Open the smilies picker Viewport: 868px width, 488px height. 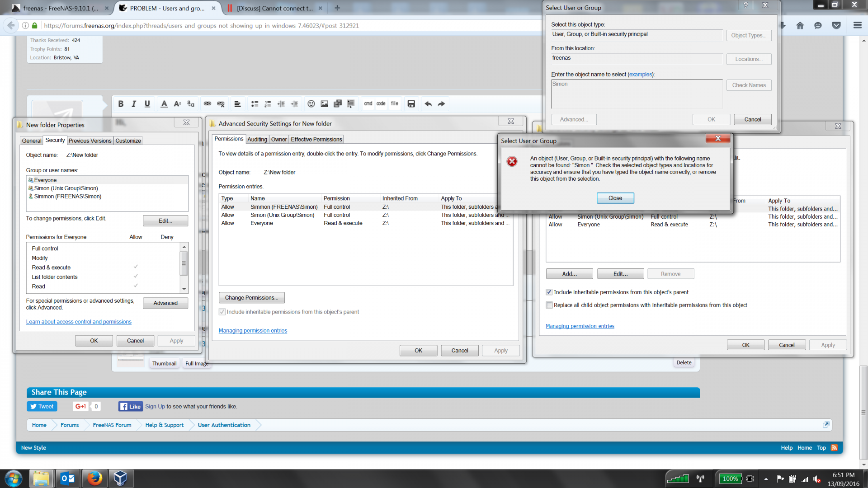click(x=311, y=104)
